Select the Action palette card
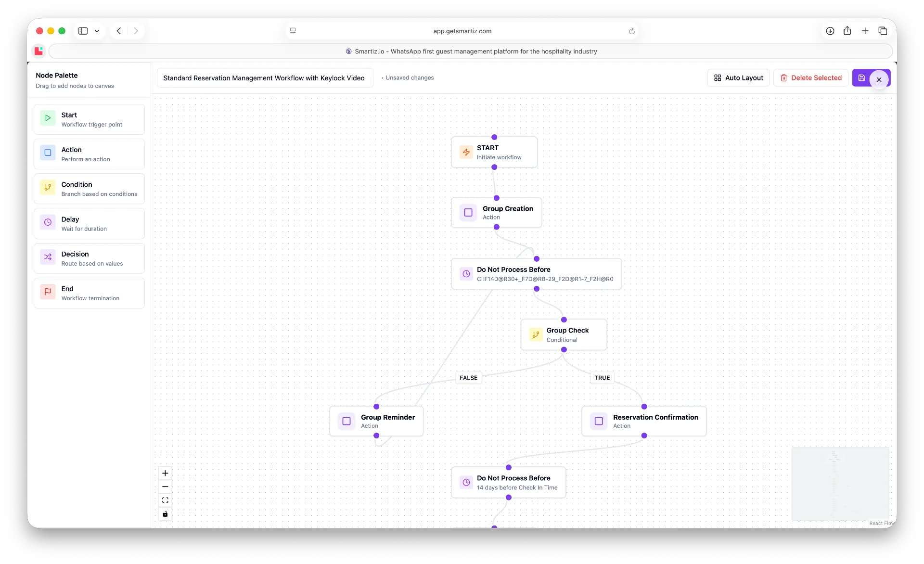The height and width of the screenshot is (564, 924). (89, 154)
